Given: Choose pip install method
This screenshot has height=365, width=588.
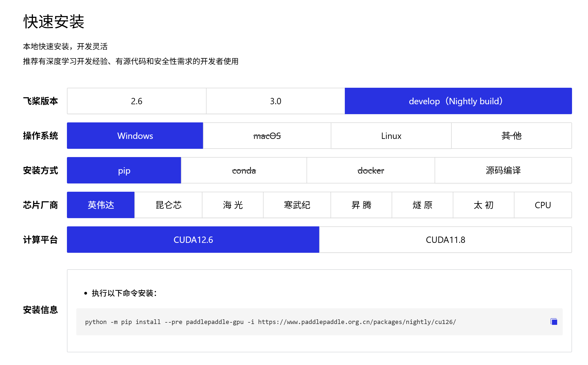Looking at the screenshot, I should pos(124,170).
